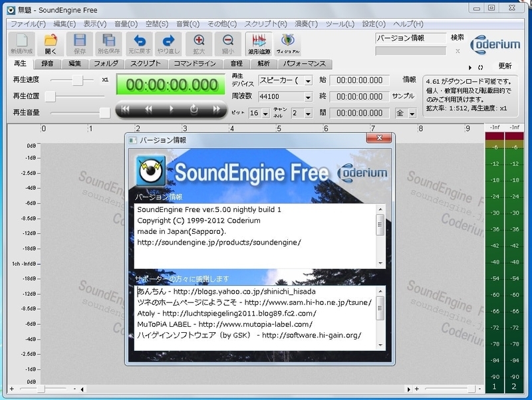This screenshot has height=400, width=532.
Task: Click the Redo (やり直し) icon
Action: tap(168, 44)
